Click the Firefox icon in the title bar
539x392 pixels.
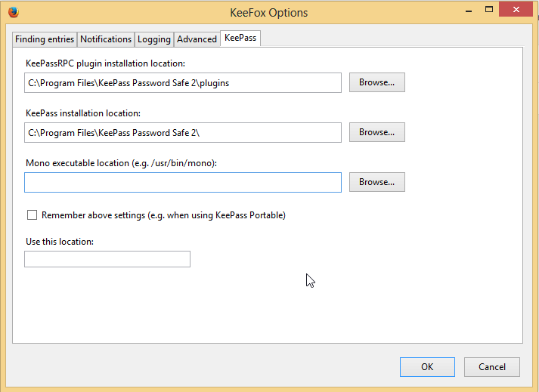(12, 13)
